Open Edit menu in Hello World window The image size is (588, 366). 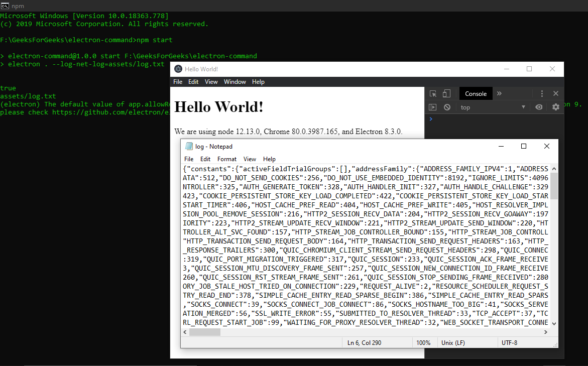click(193, 82)
